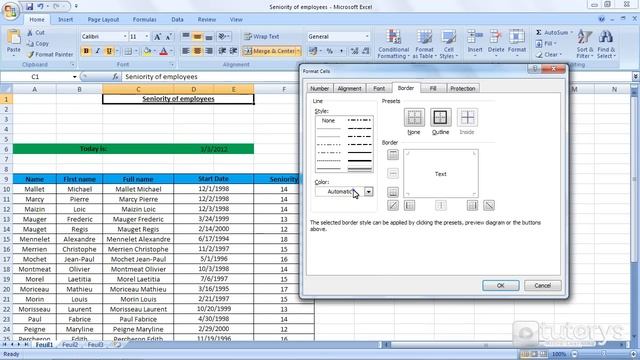This screenshot has width=640, height=360.
Task: Apply the left border button
Action: pos(409,205)
